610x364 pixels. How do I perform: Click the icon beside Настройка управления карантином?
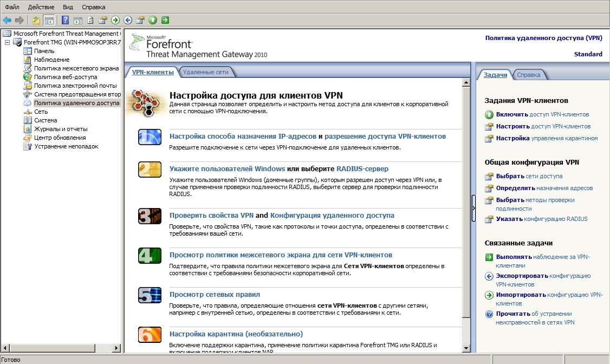click(489, 139)
